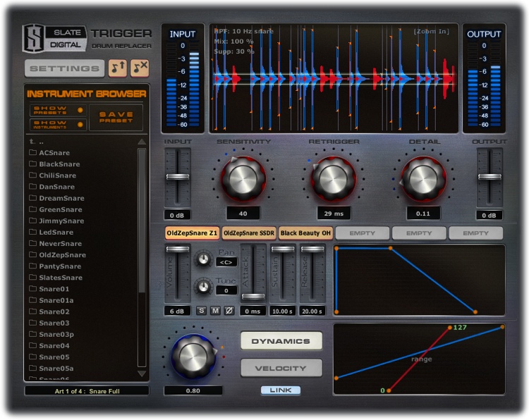Toggle Show Presets in the browser

point(58,111)
